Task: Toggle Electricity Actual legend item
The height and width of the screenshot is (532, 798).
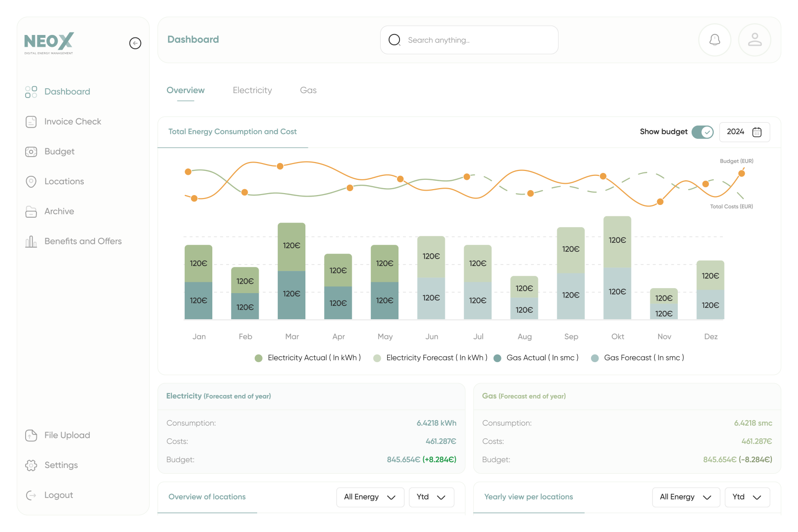Action: point(307,358)
